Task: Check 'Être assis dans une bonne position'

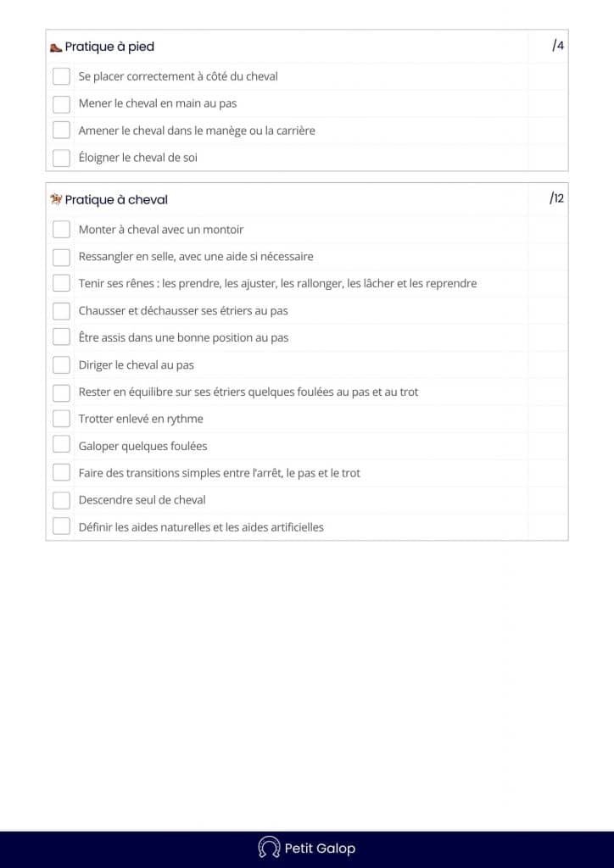Action: (x=61, y=337)
